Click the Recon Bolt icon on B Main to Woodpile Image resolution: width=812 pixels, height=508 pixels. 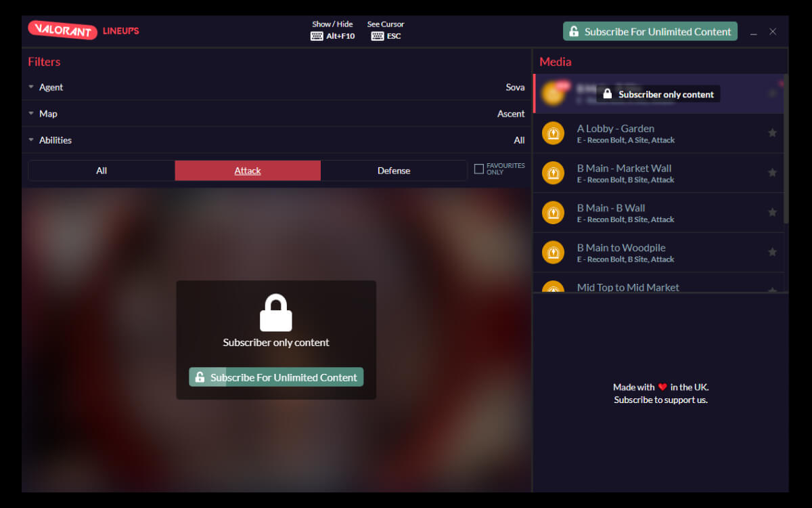pos(553,252)
